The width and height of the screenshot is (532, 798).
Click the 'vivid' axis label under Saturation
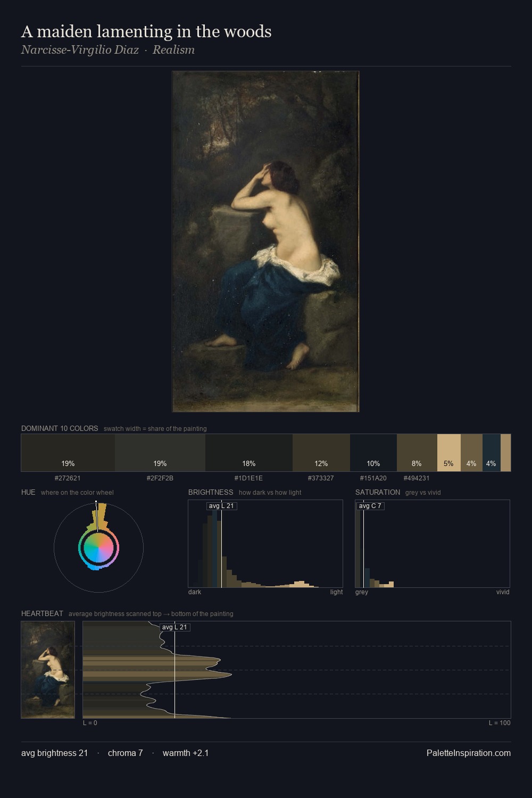(503, 592)
